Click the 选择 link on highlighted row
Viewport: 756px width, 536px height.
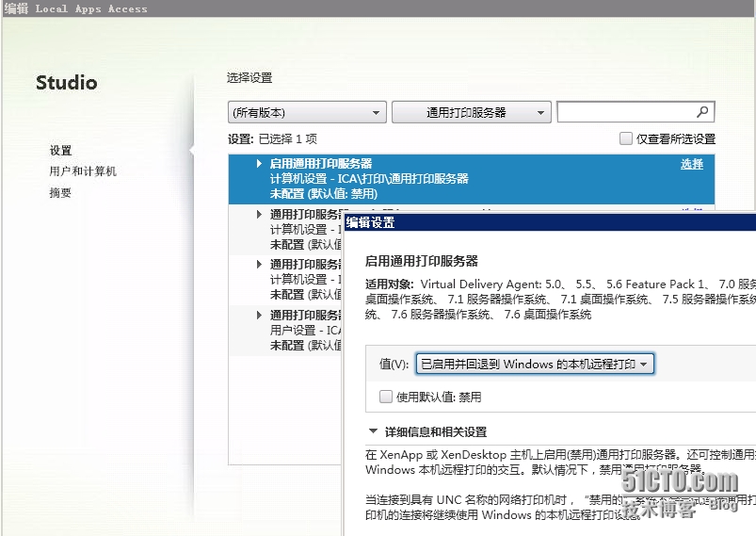[691, 164]
